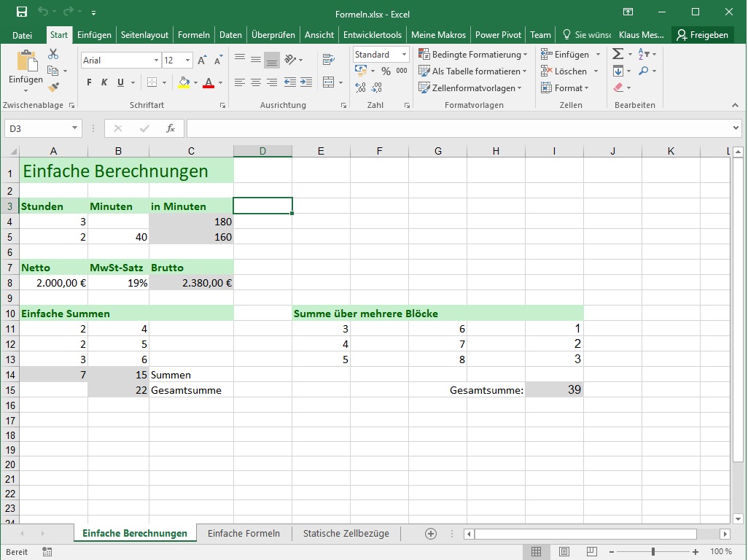The image size is (748, 560).
Task: Add a new sheet with plus icon
Action: point(431,534)
